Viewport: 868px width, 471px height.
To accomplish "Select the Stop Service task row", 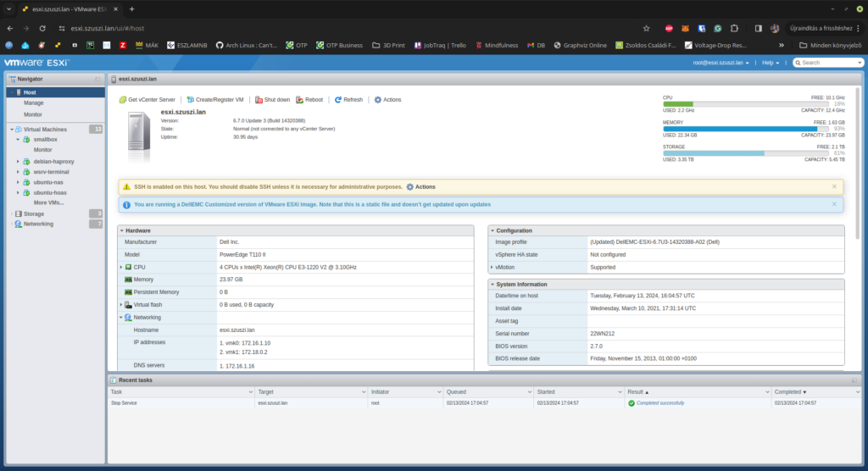I will click(484, 403).
